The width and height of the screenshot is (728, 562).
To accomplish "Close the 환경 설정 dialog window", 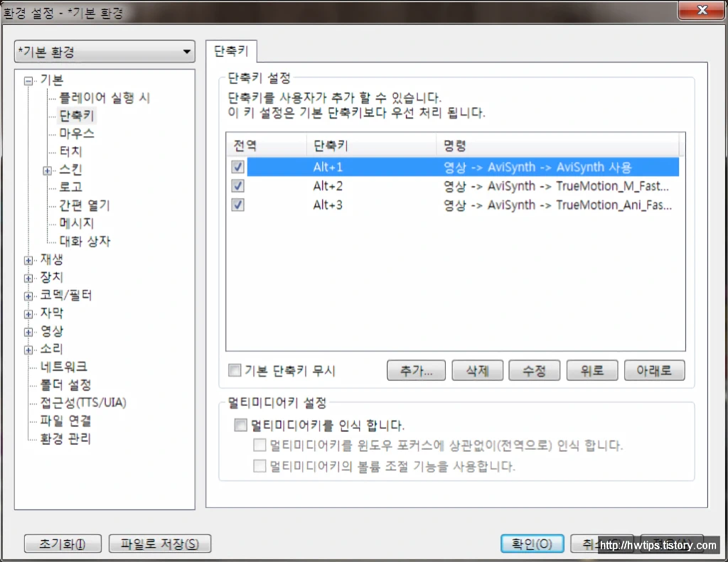I will (x=702, y=10).
